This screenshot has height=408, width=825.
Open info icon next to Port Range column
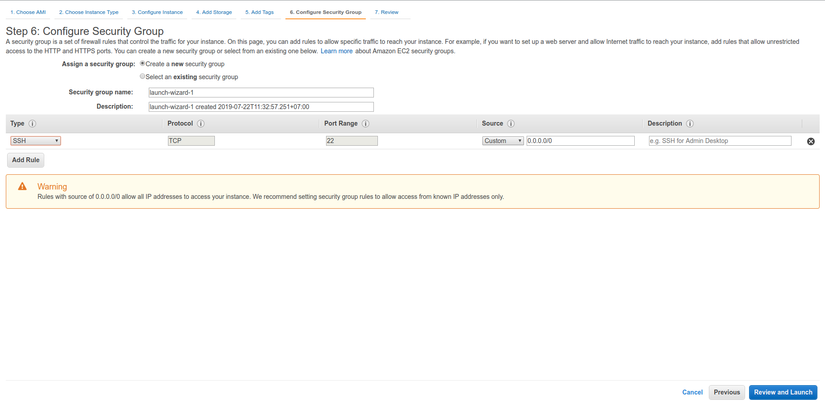click(365, 124)
